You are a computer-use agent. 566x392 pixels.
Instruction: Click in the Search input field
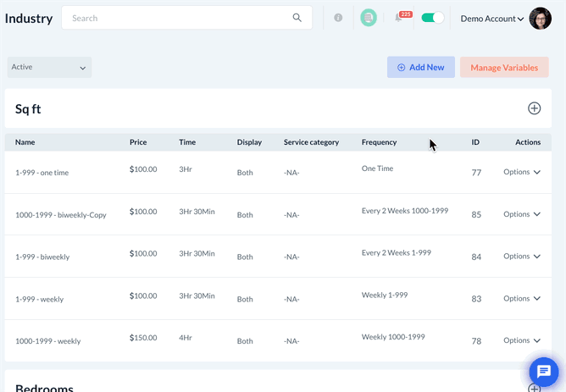coord(178,18)
